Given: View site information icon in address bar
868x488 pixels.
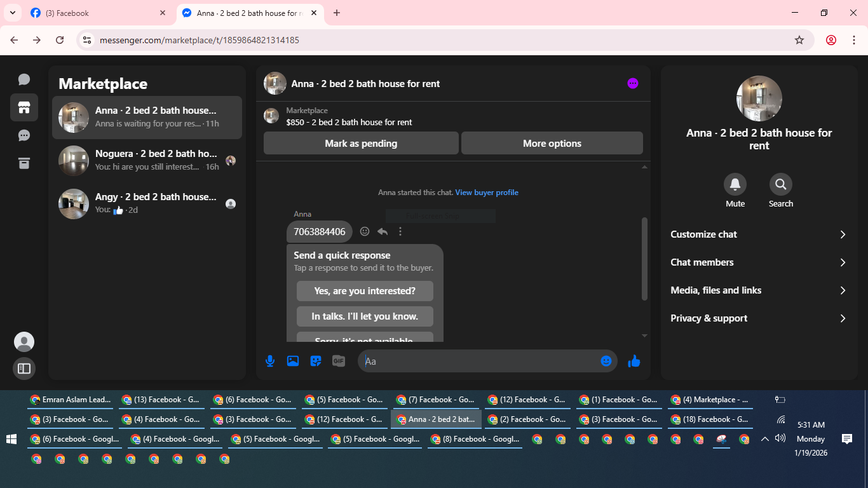Looking at the screenshot, I should tap(87, 40).
